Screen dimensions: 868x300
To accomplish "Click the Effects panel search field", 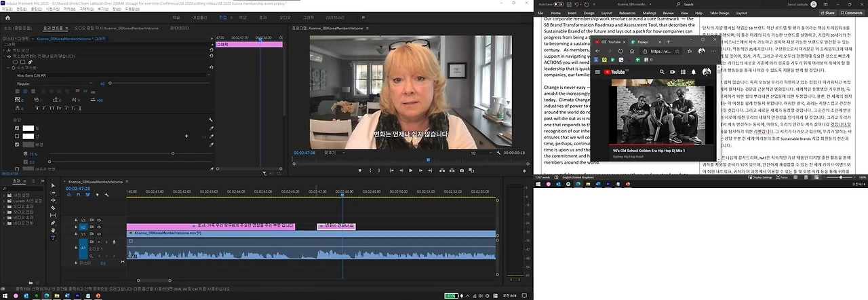I will pos(23,189).
